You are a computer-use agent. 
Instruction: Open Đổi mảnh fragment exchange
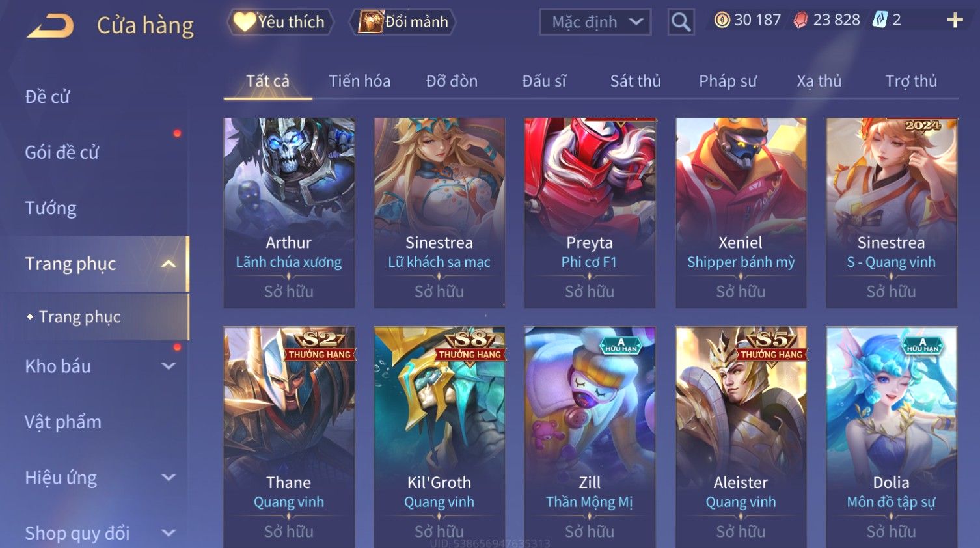pos(402,22)
